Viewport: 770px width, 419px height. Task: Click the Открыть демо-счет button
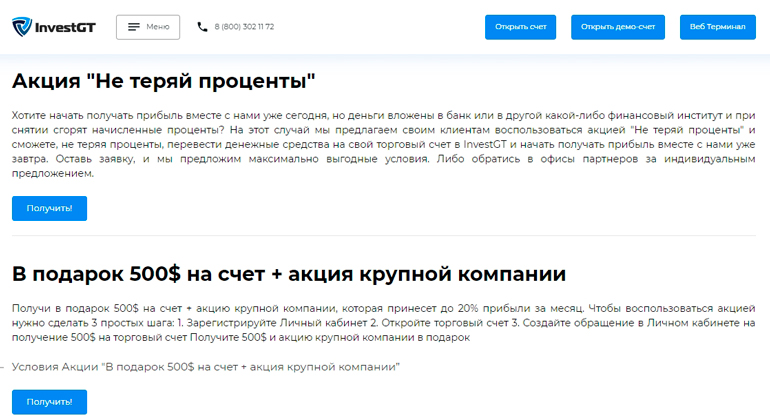tap(618, 27)
